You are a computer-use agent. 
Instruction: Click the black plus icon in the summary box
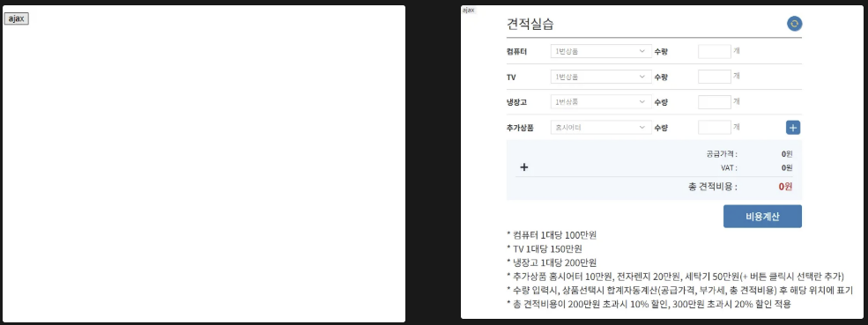523,167
